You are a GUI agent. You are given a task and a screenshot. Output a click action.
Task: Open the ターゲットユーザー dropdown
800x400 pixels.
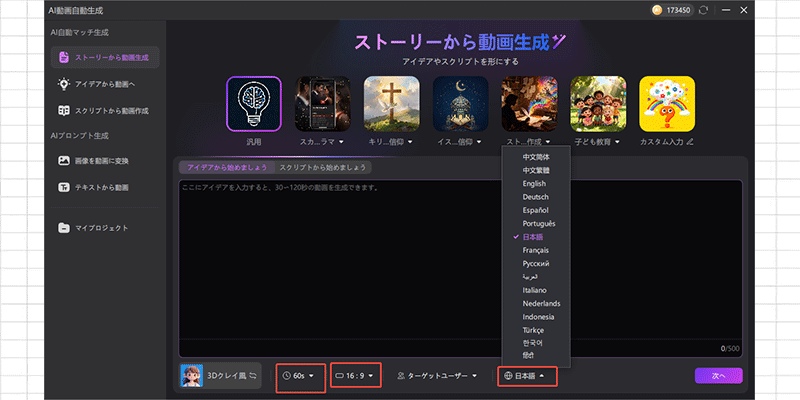438,376
